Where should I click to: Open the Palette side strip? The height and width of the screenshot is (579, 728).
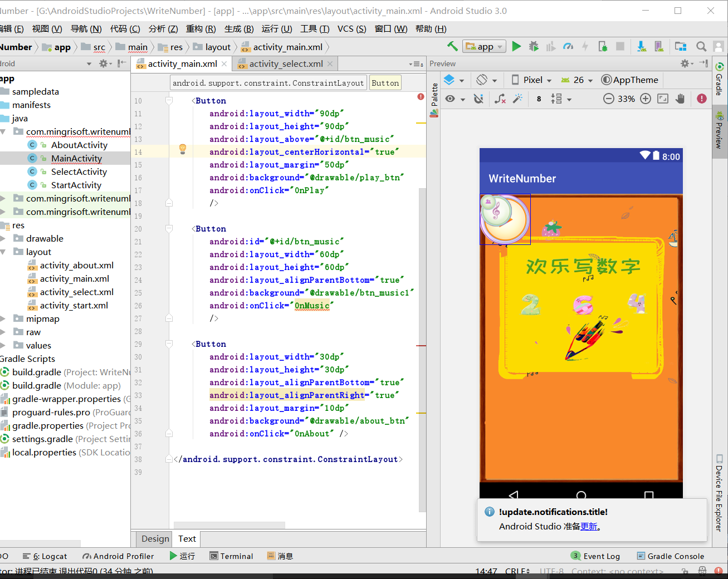[x=434, y=100]
